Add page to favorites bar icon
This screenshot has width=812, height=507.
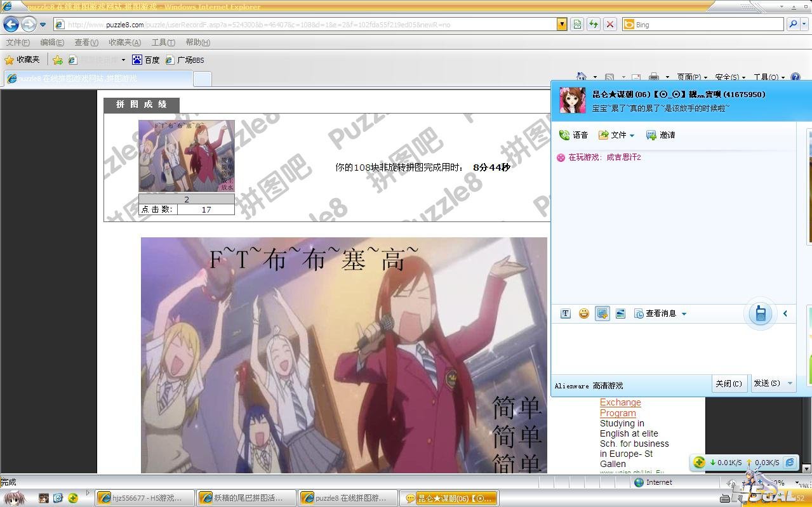(58, 60)
